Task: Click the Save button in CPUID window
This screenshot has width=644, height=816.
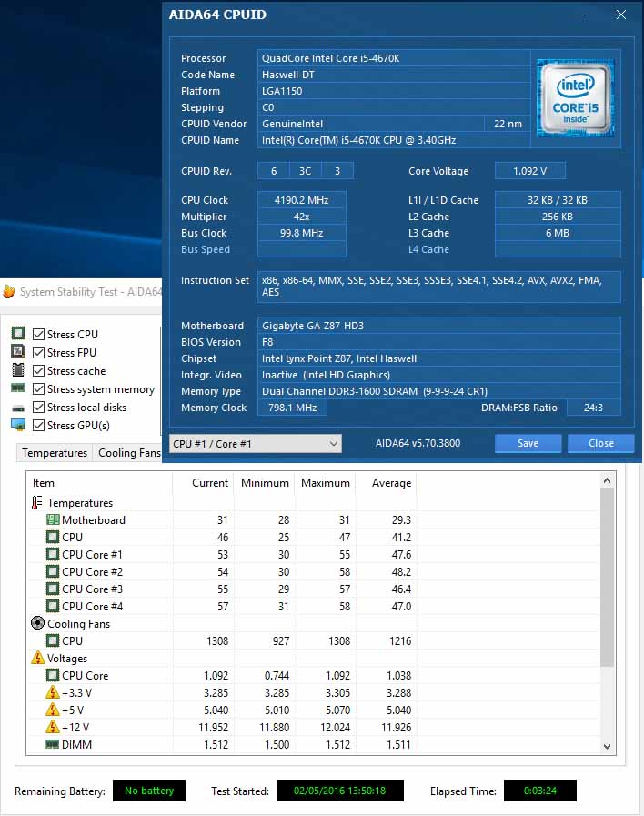Action: [528, 443]
